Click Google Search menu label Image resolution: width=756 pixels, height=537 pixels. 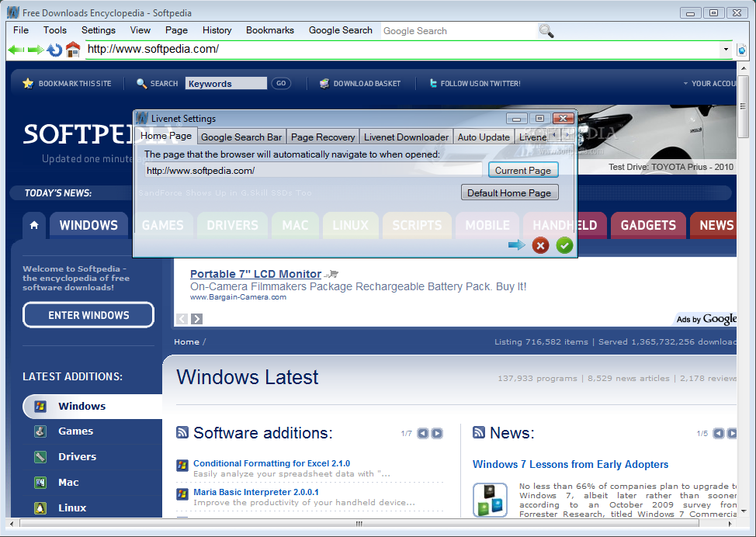(x=341, y=30)
